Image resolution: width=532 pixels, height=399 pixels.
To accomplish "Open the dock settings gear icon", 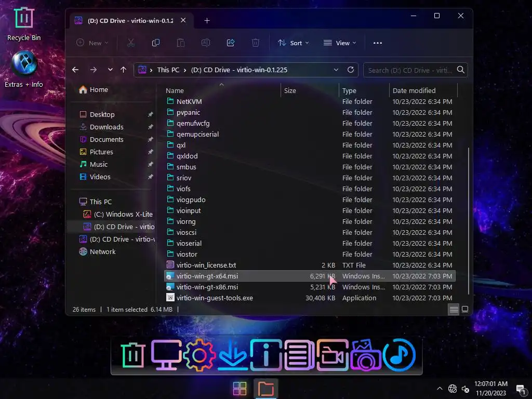I will click(x=199, y=355).
